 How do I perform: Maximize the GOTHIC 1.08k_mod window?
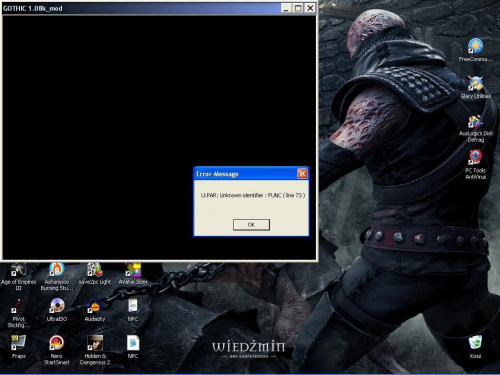(x=298, y=8)
